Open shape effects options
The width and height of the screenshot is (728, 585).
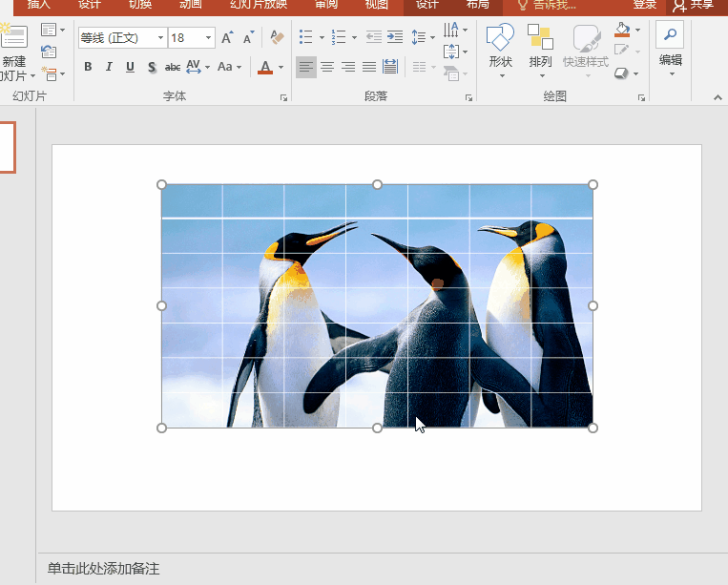tap(626, 73)
